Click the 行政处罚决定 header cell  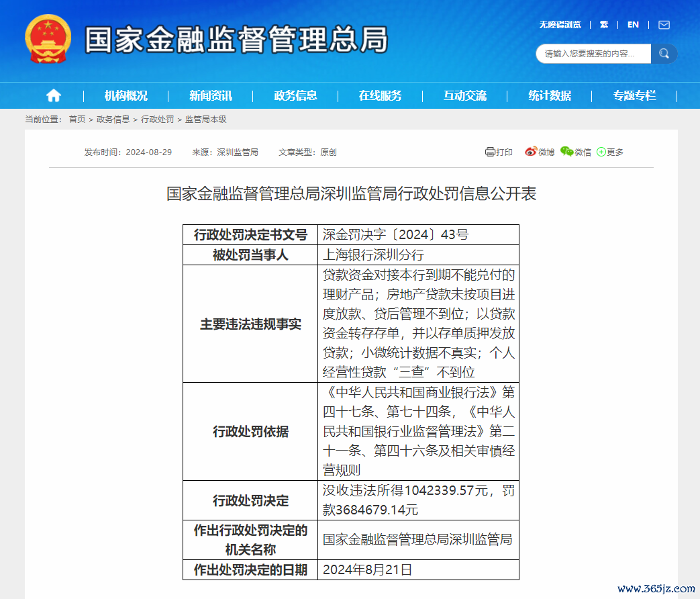250,500
